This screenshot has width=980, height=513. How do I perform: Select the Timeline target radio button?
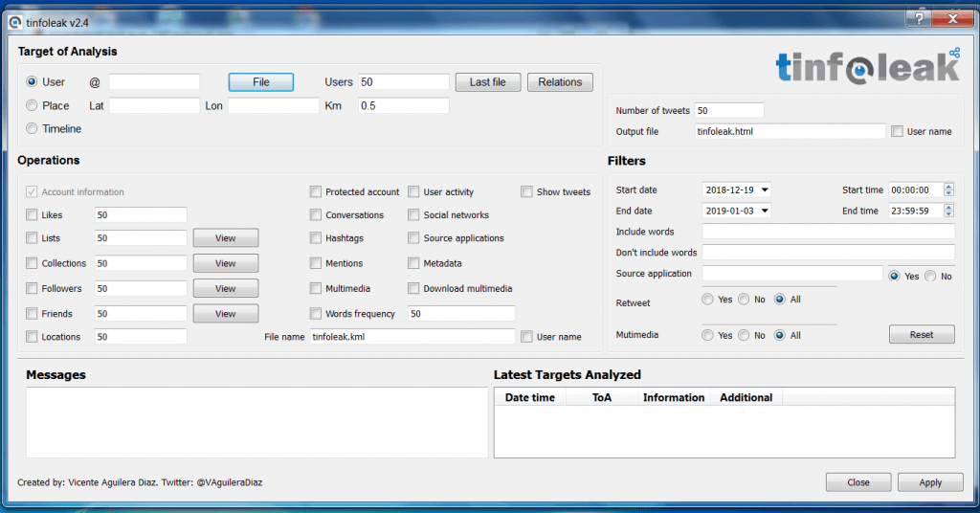pyautogui.click(x=32, y=128)
